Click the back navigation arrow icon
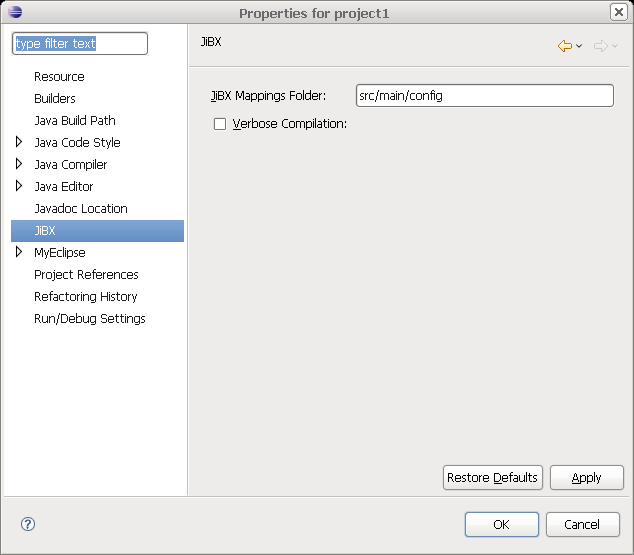 click(x=565, y=46)
